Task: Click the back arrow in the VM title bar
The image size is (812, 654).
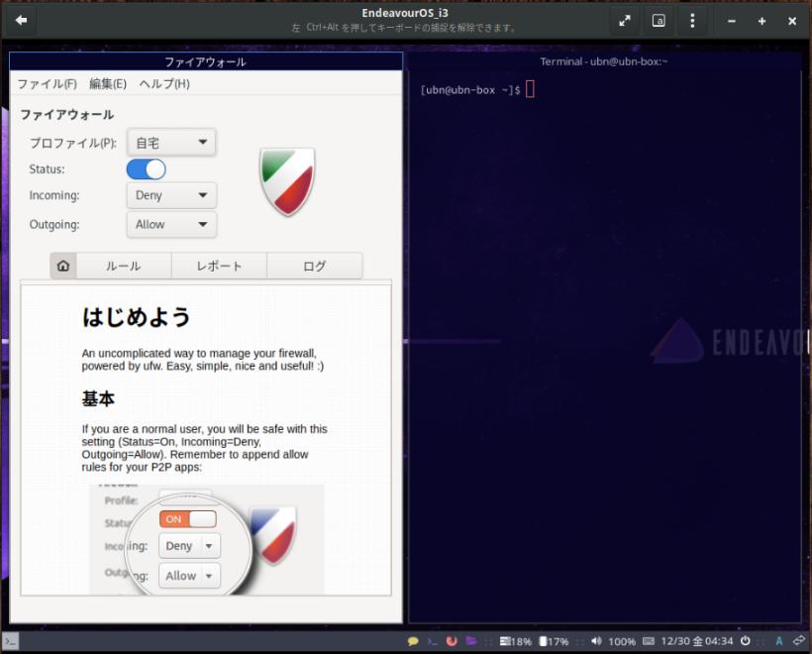Action: [21, 21]
